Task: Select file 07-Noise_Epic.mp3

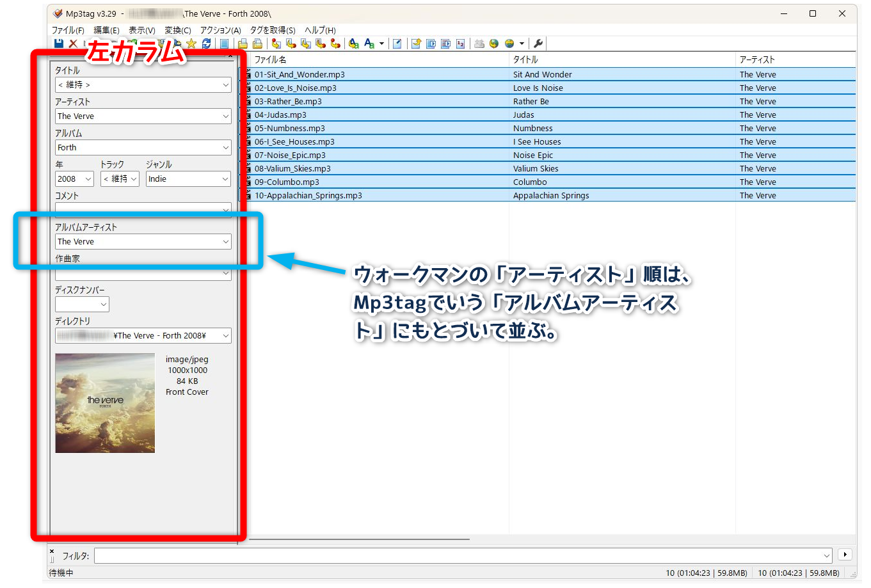Action: (x=290, y=155)
